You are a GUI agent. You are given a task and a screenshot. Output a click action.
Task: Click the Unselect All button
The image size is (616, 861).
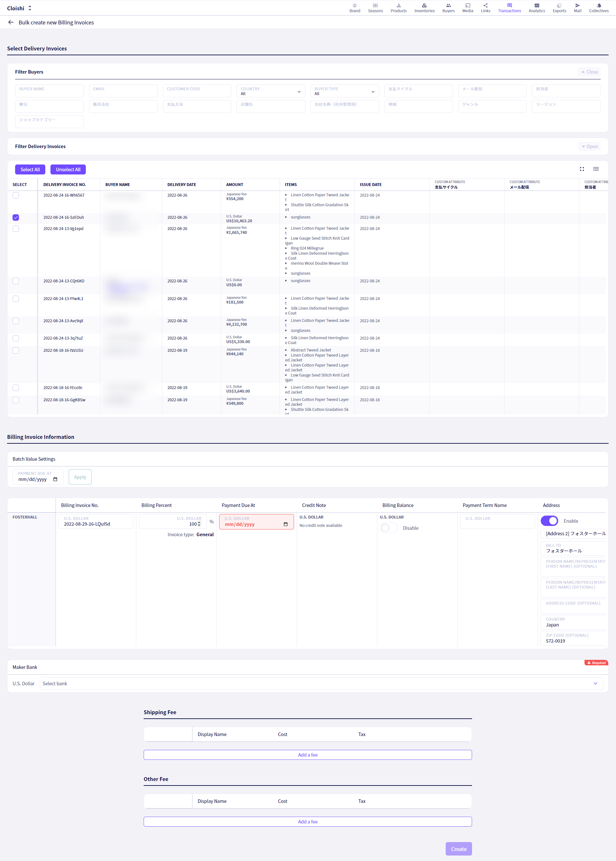coord(68,170)
